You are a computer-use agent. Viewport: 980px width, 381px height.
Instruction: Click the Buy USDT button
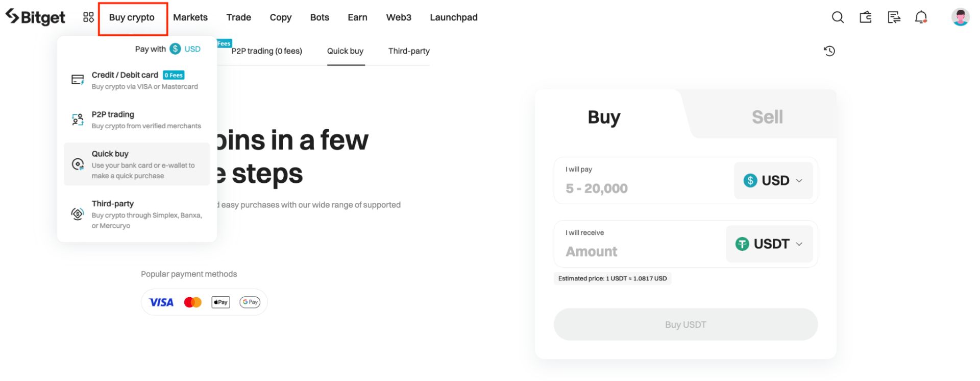[x=685, y=324]
